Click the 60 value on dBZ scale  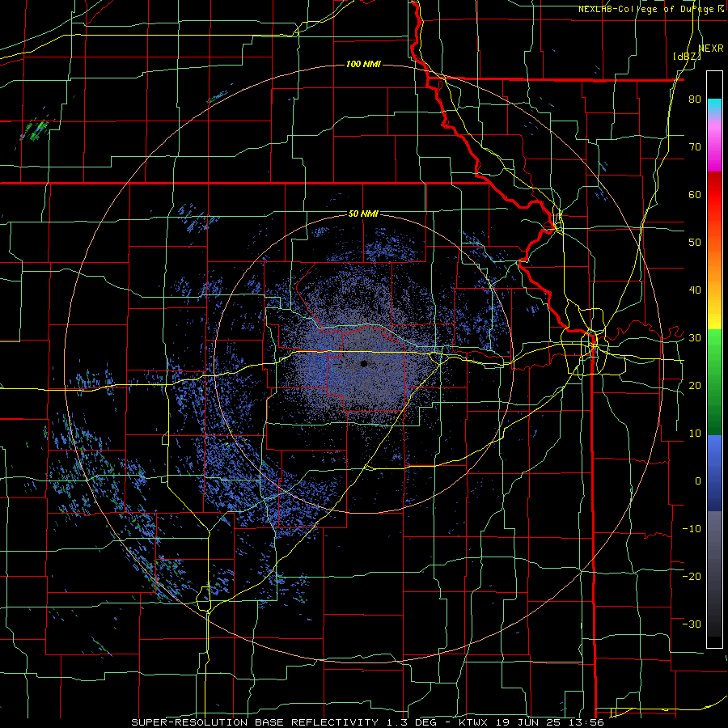(695, 194)
